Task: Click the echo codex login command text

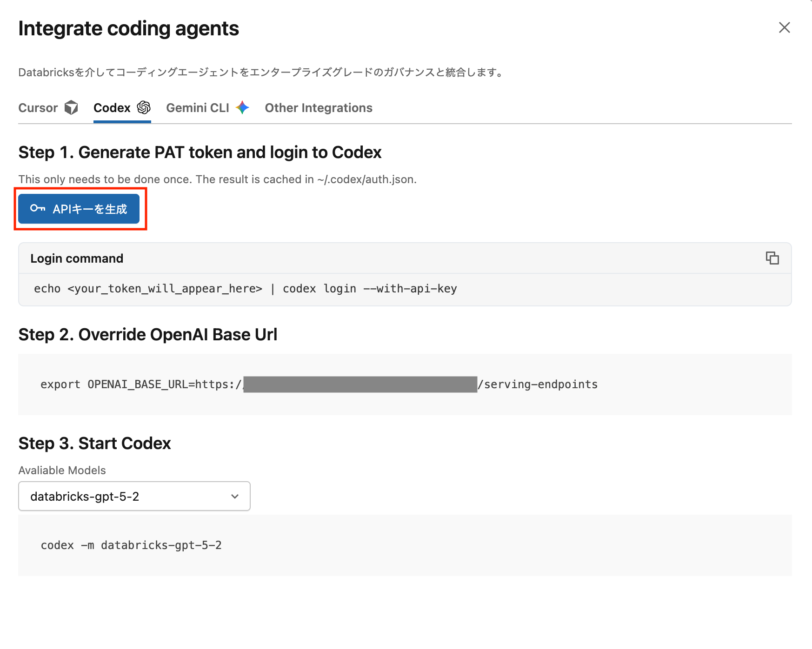Action: pos(245,289)
